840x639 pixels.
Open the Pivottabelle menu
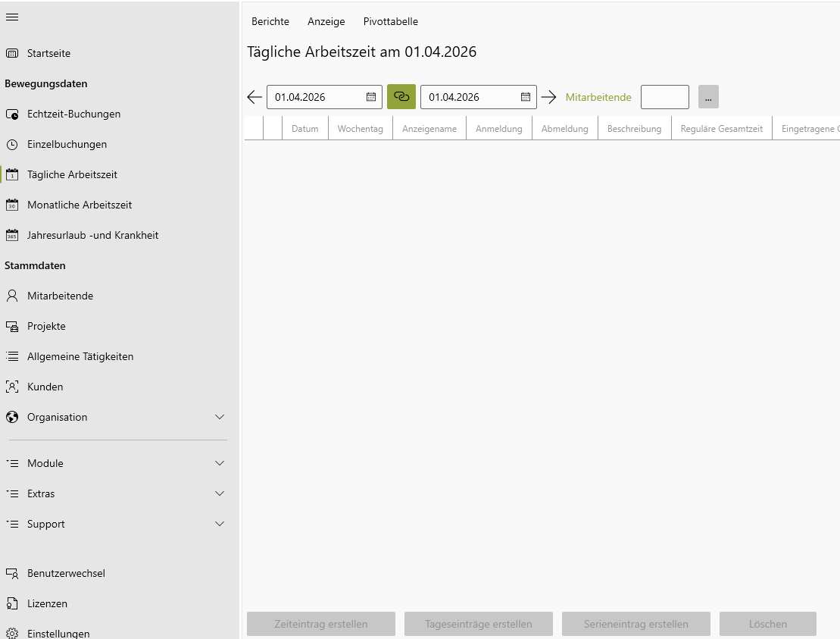390,21
